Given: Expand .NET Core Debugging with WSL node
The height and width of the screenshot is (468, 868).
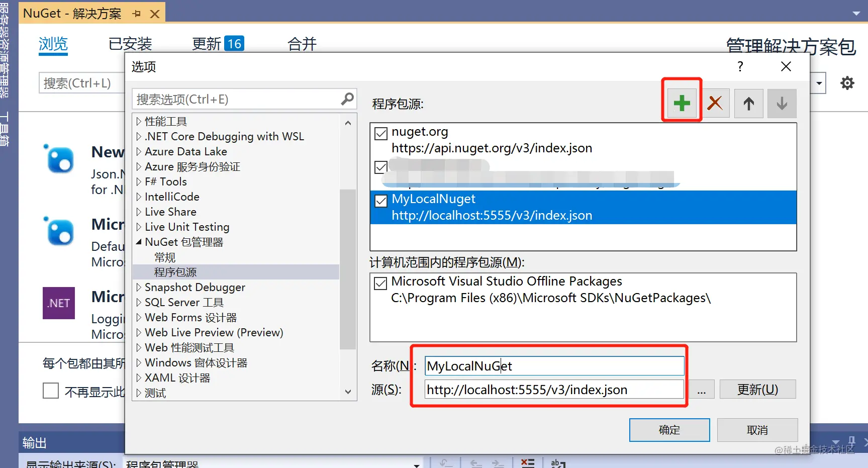Looking at the screenshot, I should (139, 136).
